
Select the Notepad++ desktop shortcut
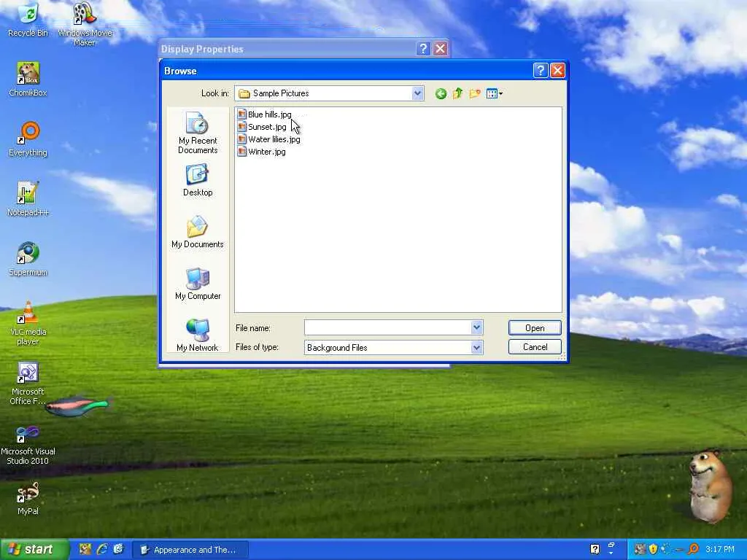click(x=28, y=199)
